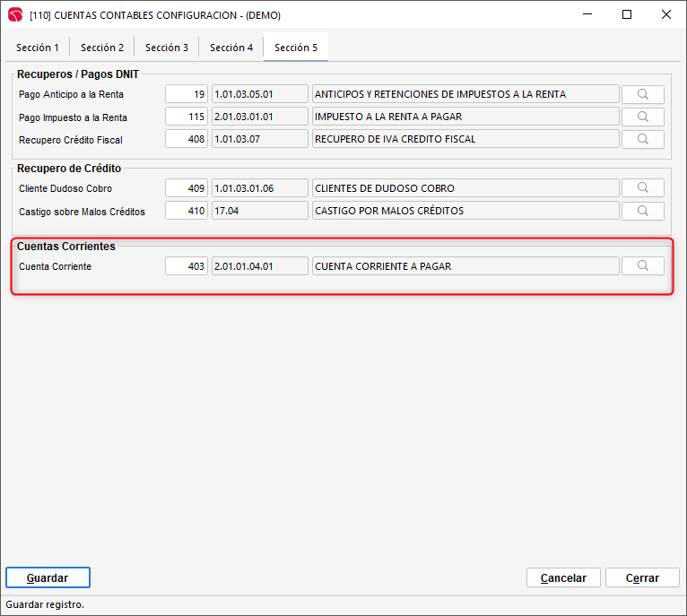Open account lookup for Recupero Crédito Fiscal

point(642,139)
